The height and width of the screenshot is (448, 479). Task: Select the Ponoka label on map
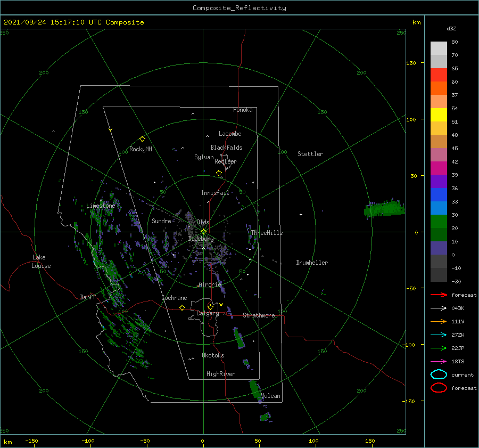click(243, 110)
